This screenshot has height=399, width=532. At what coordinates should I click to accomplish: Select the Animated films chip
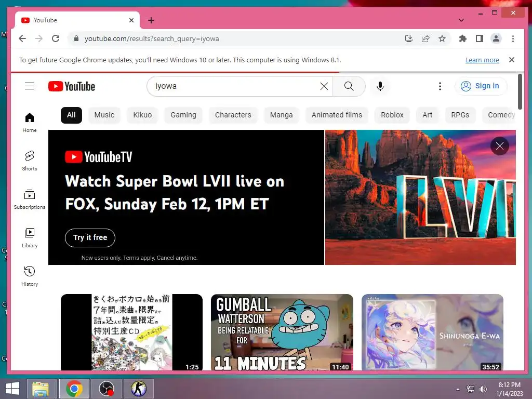[337, 115]
